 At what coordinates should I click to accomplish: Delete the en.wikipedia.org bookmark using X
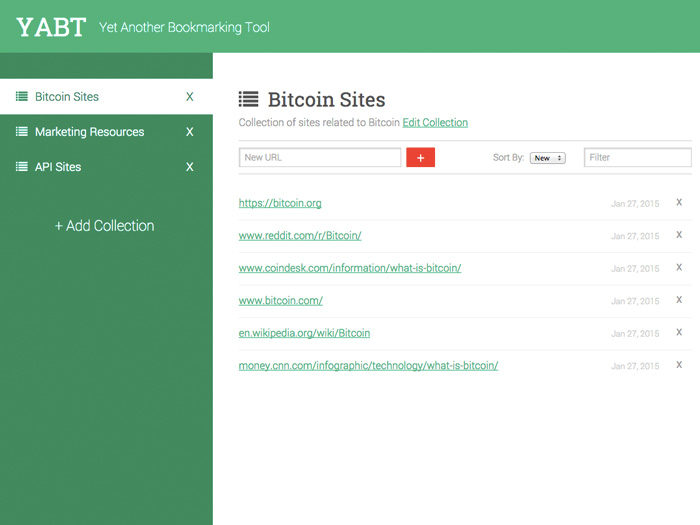[x=679, y=332]
